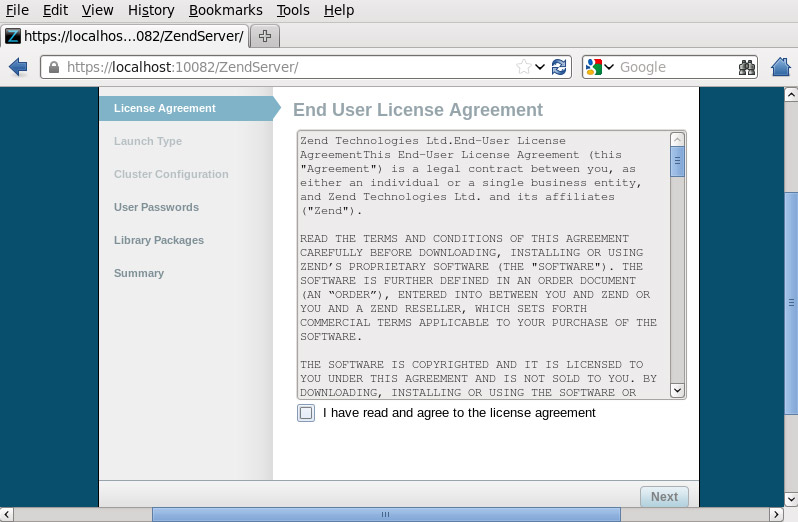The width and height of the screenshot is (798, 522).
Task: Open the Help menu
Action: (338, 10)
